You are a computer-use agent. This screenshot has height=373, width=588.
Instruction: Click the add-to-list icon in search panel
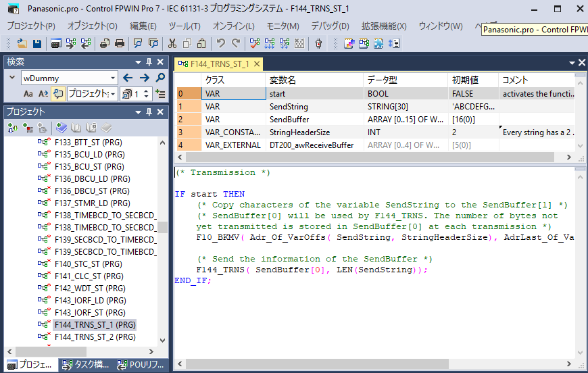pos(160,94)
